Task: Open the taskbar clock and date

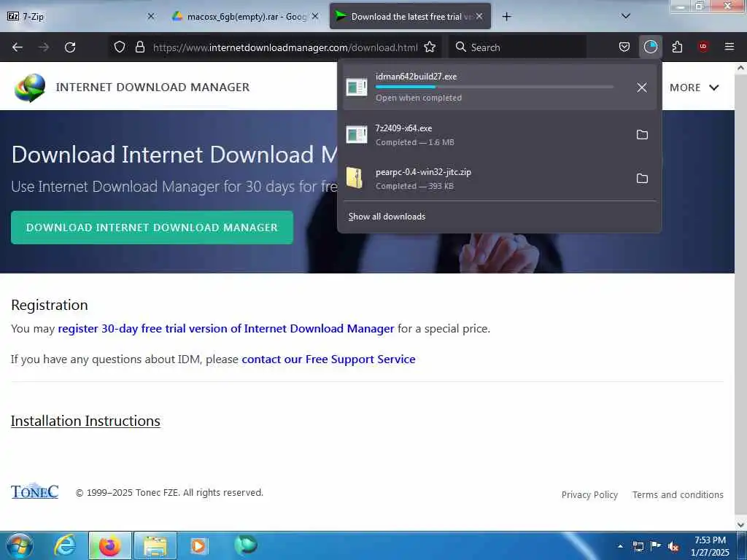Action: pos(710,546)
